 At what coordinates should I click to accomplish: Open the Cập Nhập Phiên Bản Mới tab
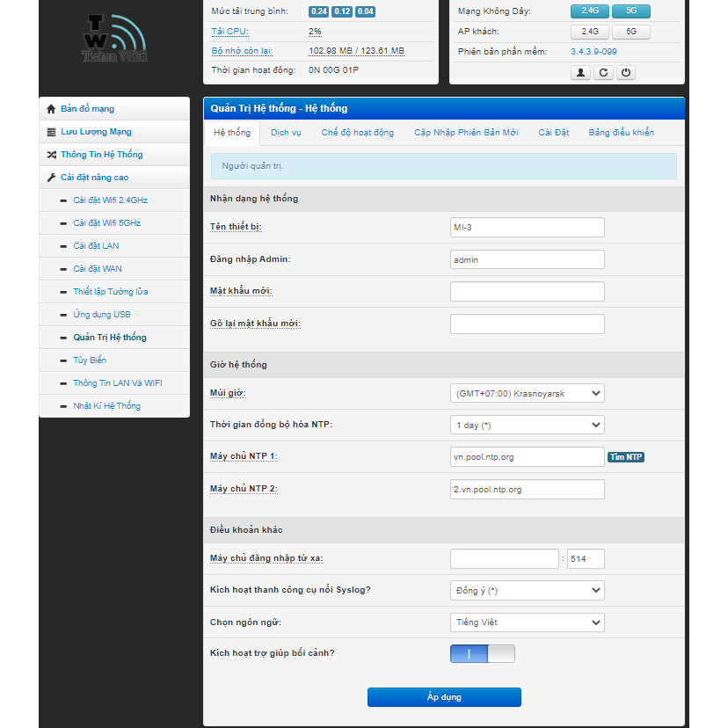[466, 133]
